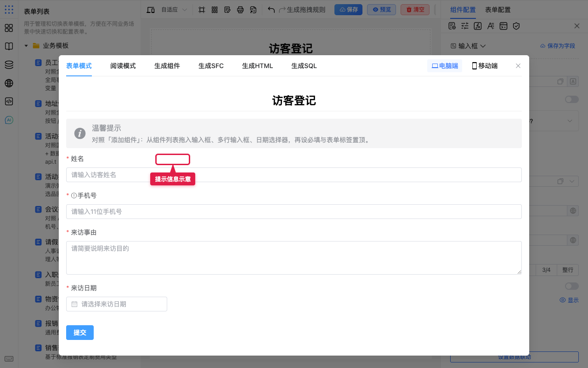
Task: Click the undo arrow in top toolbar
Action: [x=271, y=10]
